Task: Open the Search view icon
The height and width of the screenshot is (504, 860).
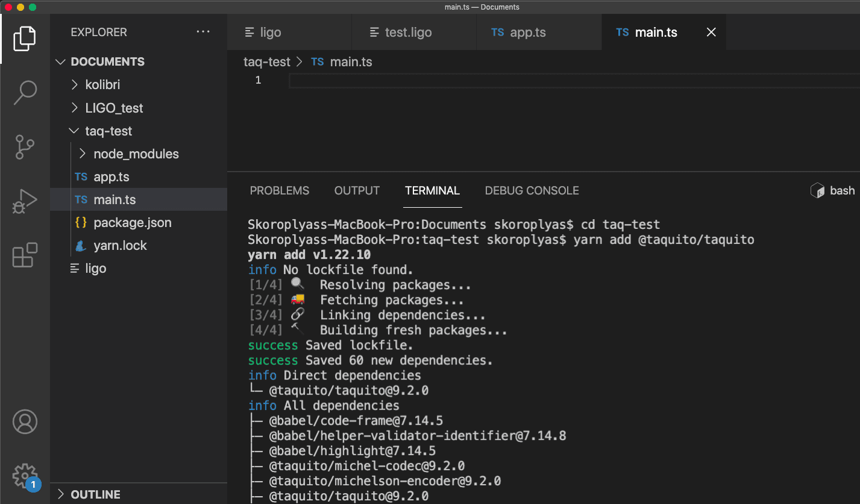Action: click(25, 92)
